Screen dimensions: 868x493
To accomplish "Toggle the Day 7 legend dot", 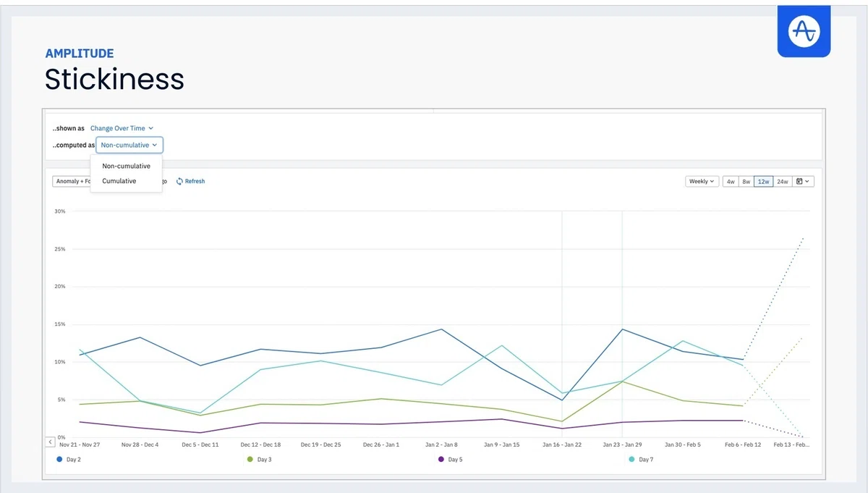I will point(632,459).
